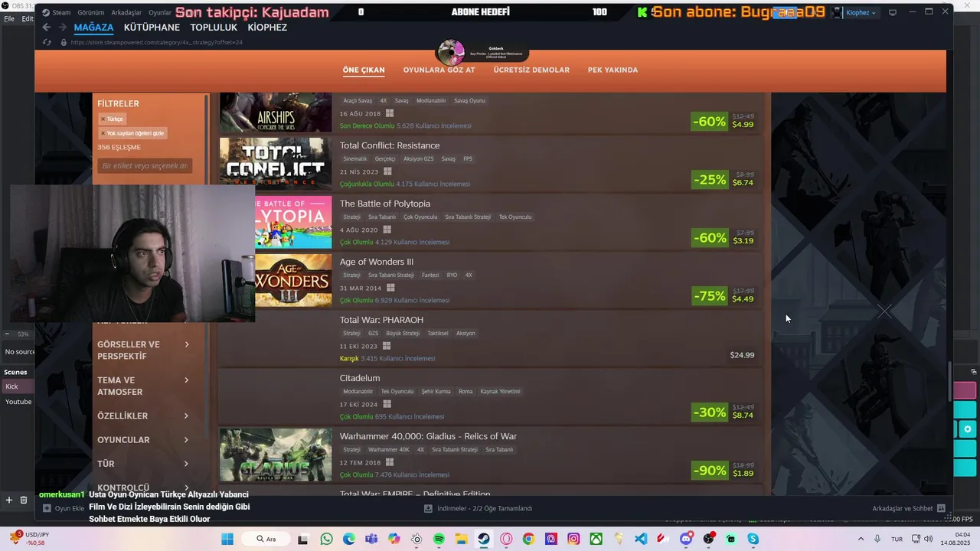Image resolution: width=980 pixels, height=551 pixels.
Task: Select the Kick scene in OBS
Action: 17,386
